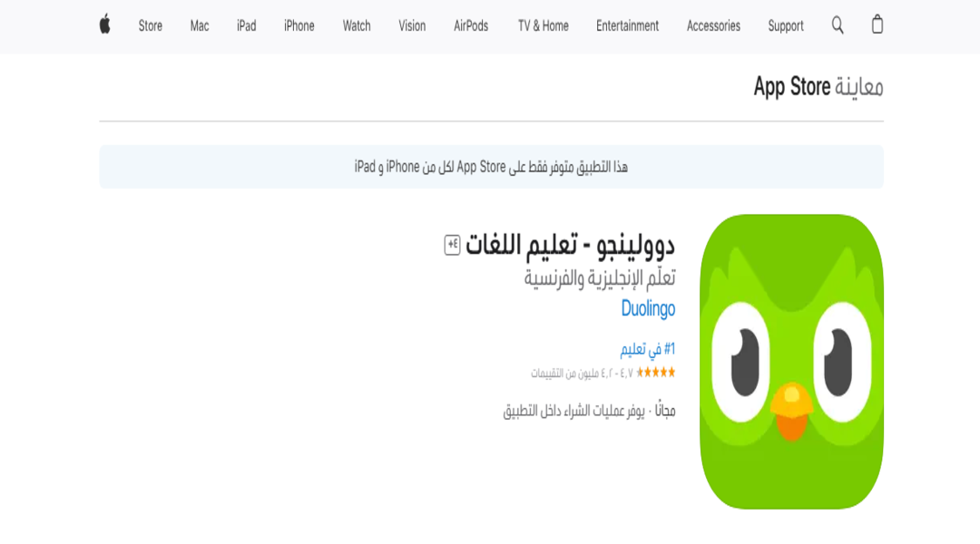Image resolution: width=980 pixels, height=544 pixels.
Task: Open the Support menu item
Action: click(786, 25)
